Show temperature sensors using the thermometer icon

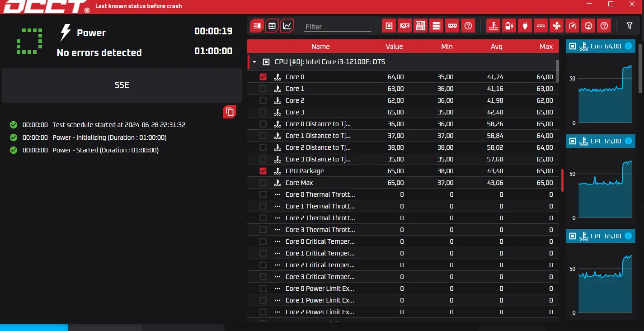pos(493,26)
